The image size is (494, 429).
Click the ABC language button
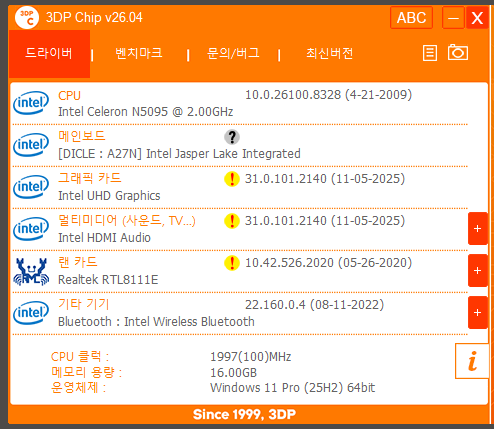pos(411,18)
